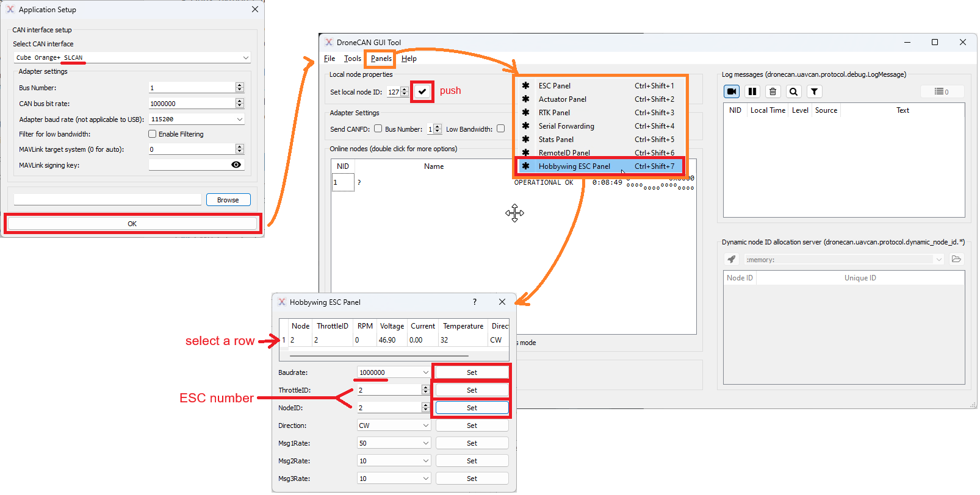Screen dimensions: 980x495
Task: Click the log filter funnel icon
Action: [x=814, y=91]
